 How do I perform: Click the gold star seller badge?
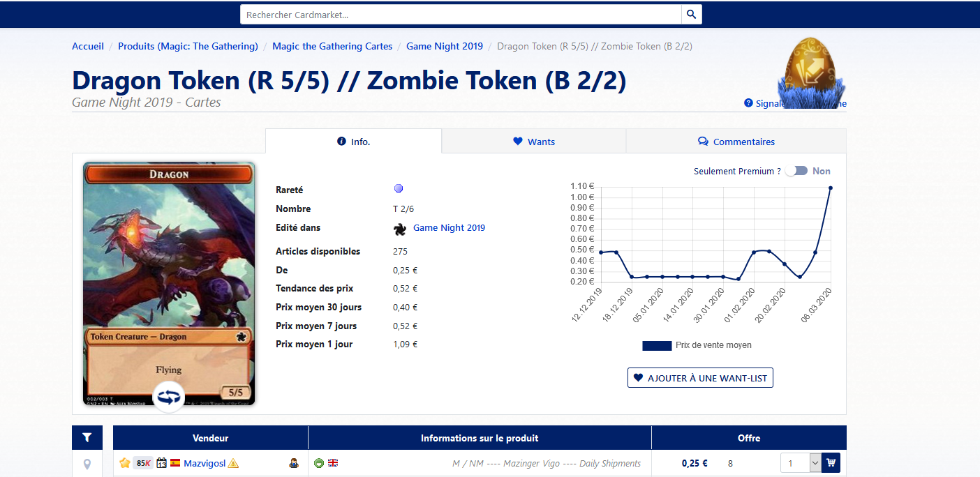(125, 462)
